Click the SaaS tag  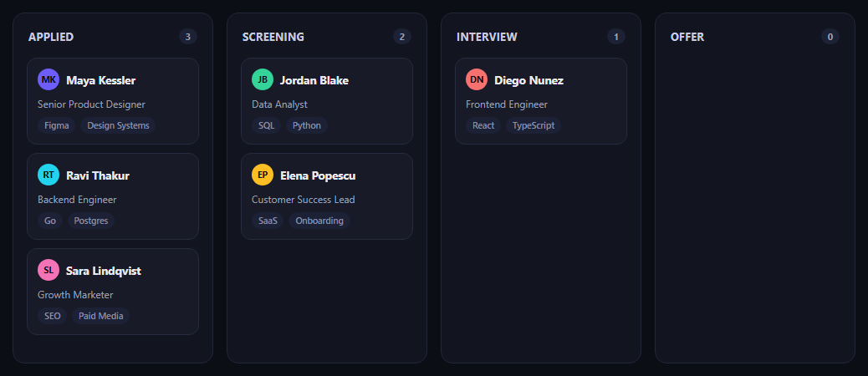point(268,221)
